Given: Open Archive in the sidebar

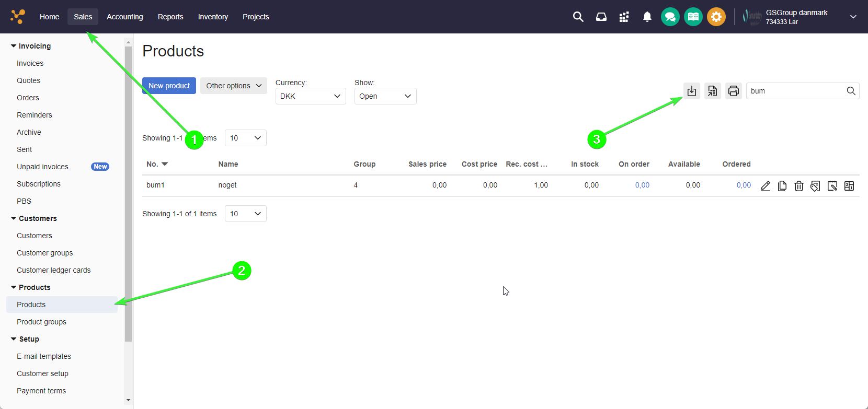Looking at the screenshot, I should point(29,132).
